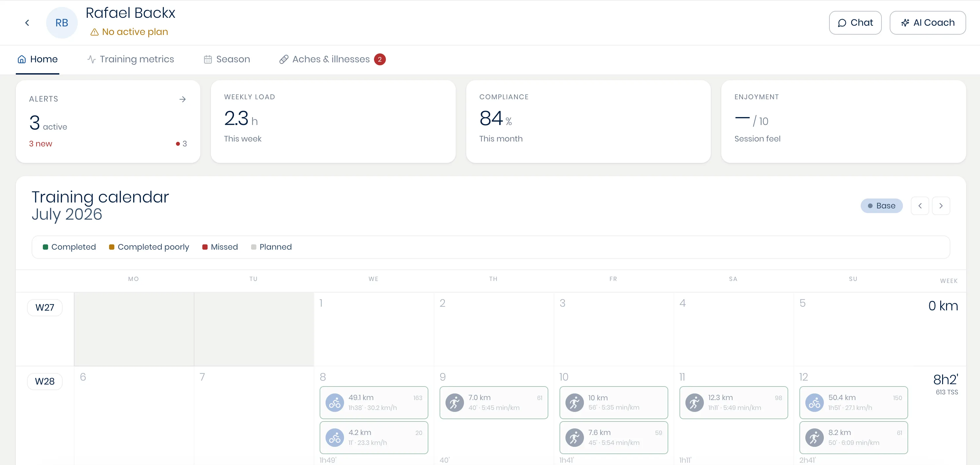Click the runner icon on 8.2 km run

click(x=815, y=438)
